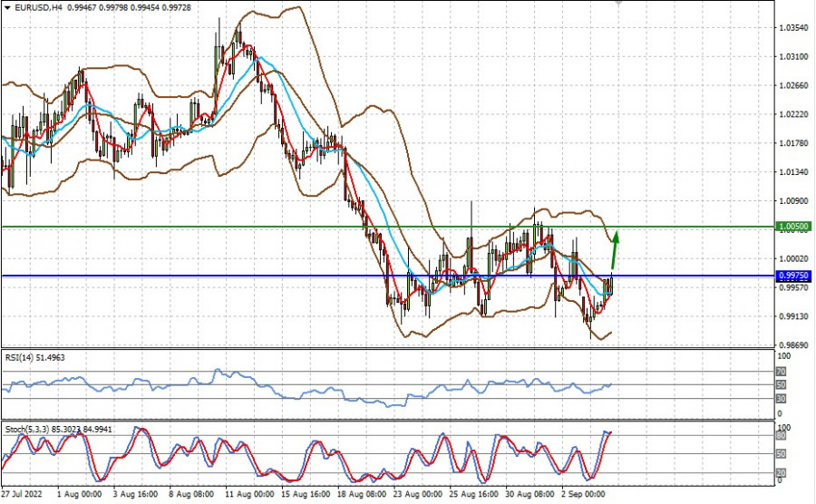Click the triangle icon beside EURUSD,H4
The image size is (816, 504).
click(6, 6)
